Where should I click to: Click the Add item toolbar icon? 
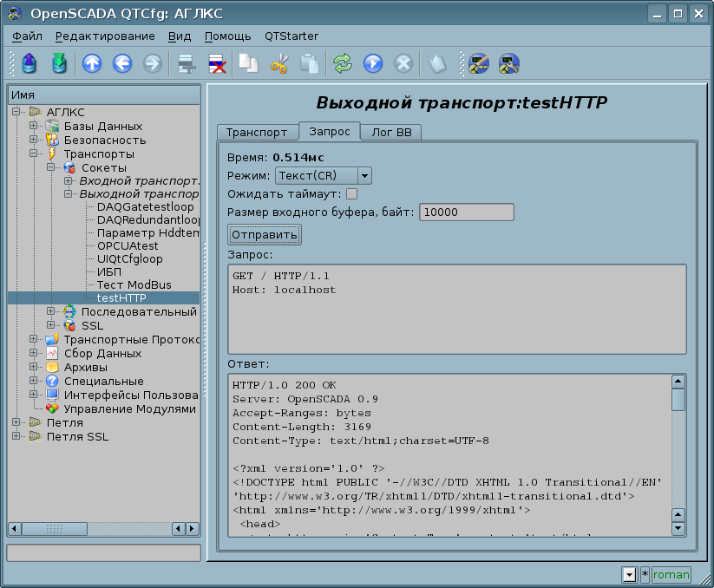(185, 63)
